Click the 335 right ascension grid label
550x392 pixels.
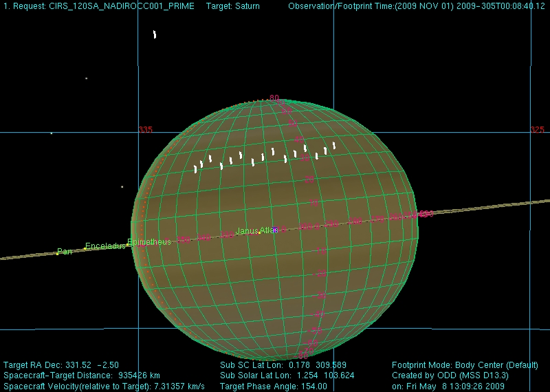(x=145, y=130)
